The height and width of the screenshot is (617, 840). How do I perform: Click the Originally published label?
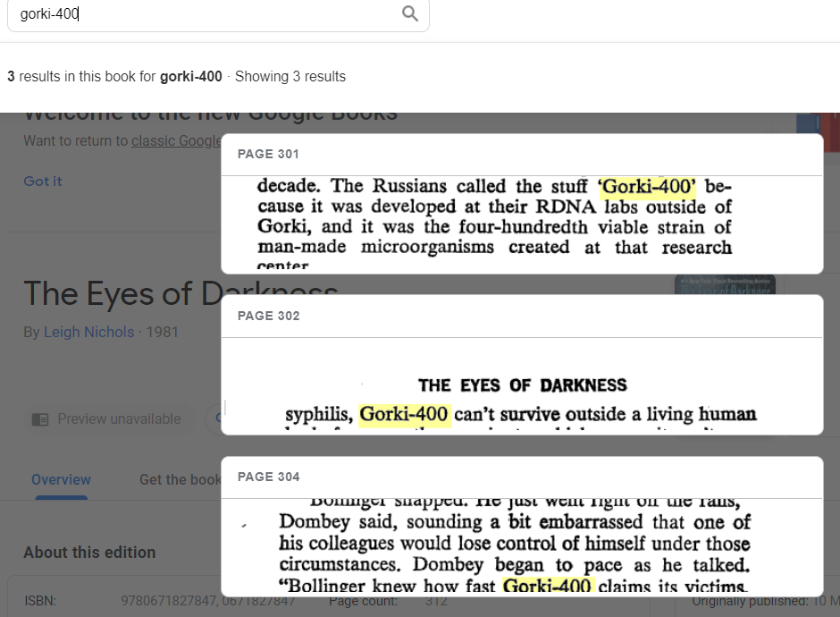tap(750, 601)
